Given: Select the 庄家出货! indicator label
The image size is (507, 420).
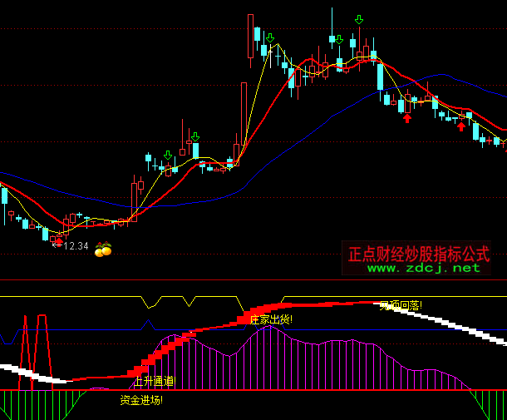Looking at the screenshot, I should [271, 319].
